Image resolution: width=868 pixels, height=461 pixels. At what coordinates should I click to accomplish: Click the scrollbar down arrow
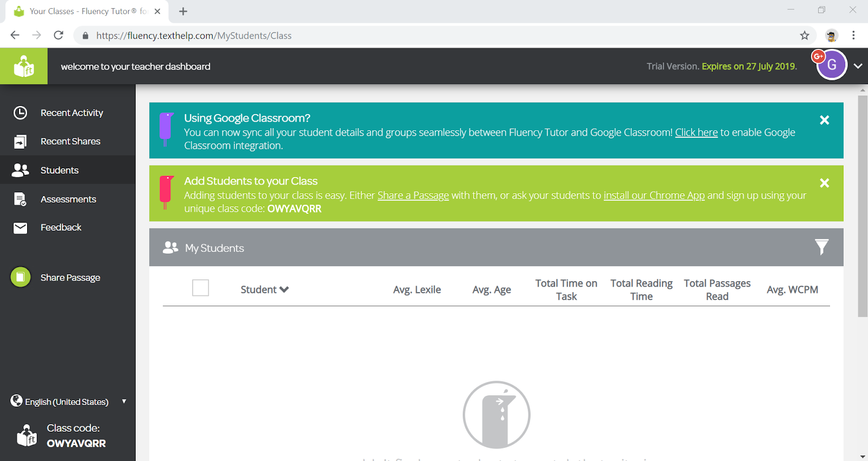coord(863,457)
